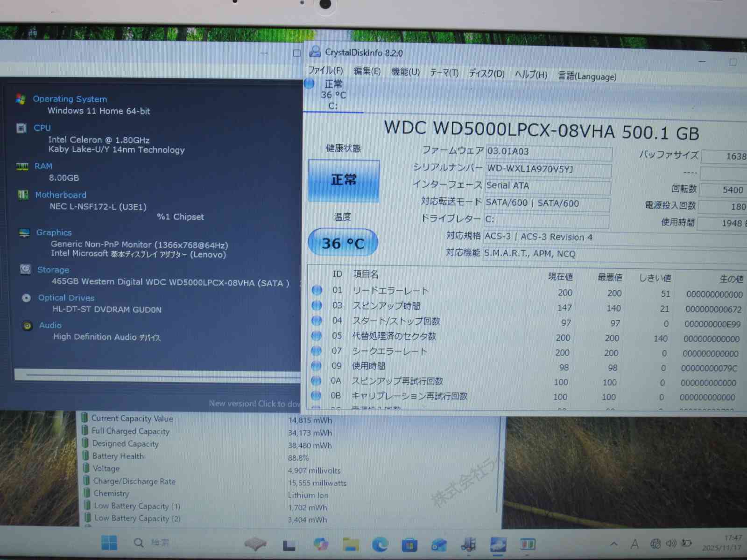
Task: Click status circle for Read Error Rate row
Action: click(x=317, y=290)
